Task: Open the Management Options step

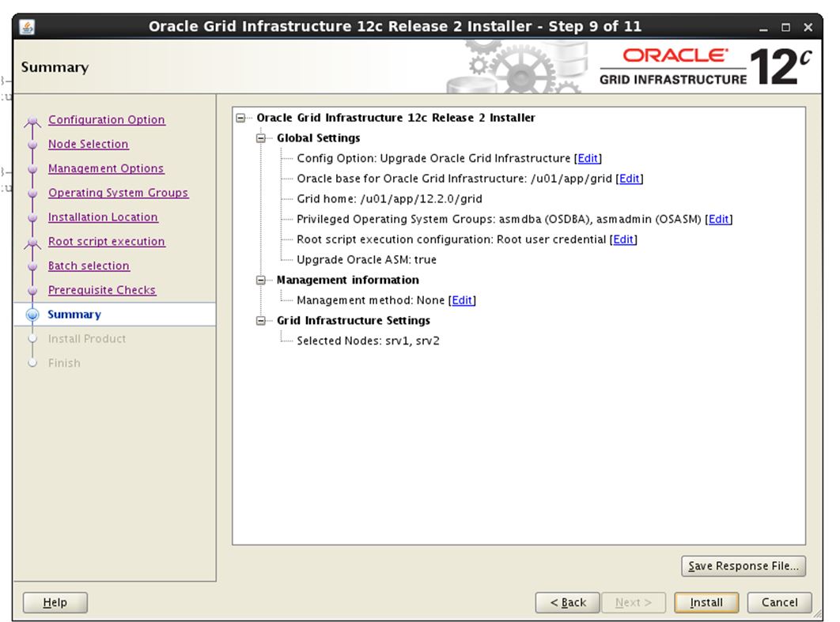Action: pos(105,168)
